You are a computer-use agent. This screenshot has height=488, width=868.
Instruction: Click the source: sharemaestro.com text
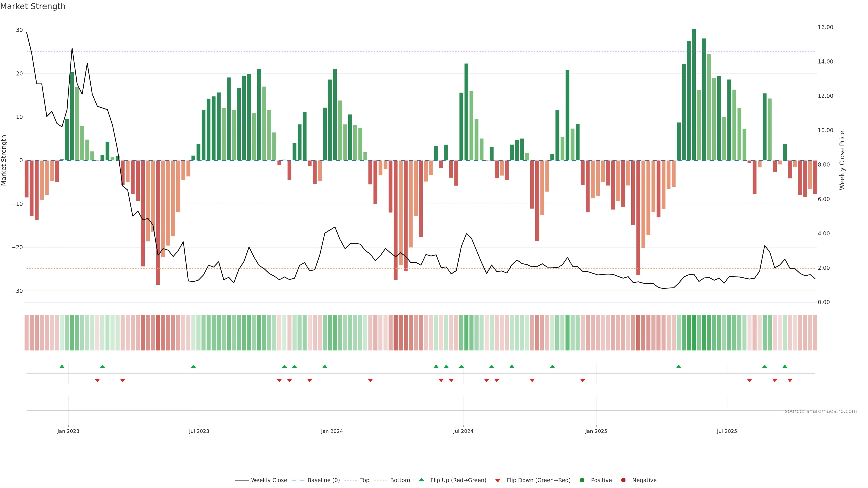(821, 411)
